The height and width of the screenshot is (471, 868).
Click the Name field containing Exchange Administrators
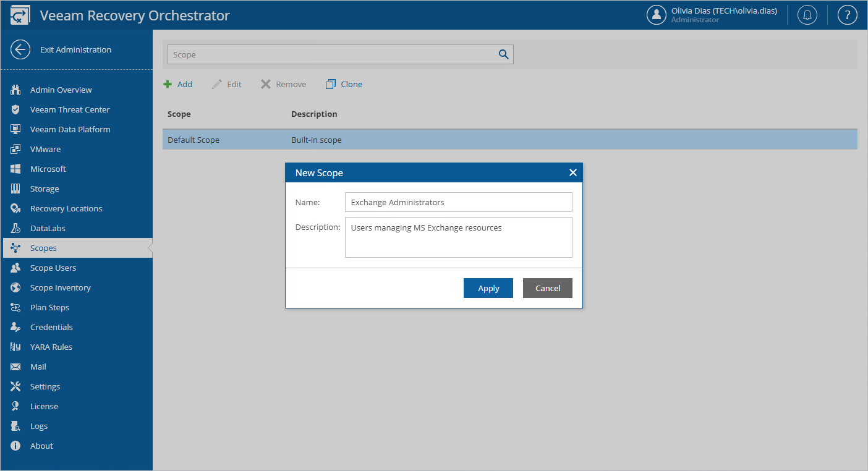coord(459,202)
